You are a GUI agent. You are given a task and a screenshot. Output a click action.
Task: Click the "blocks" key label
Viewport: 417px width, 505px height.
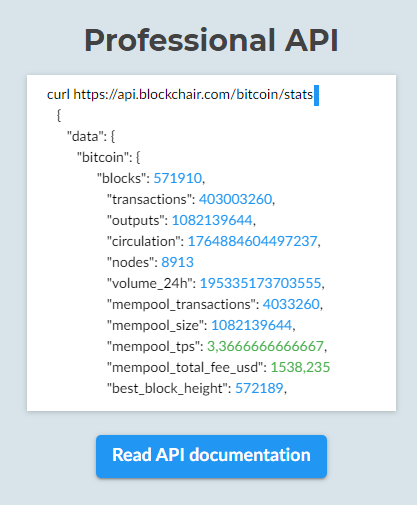coord(121,178)
